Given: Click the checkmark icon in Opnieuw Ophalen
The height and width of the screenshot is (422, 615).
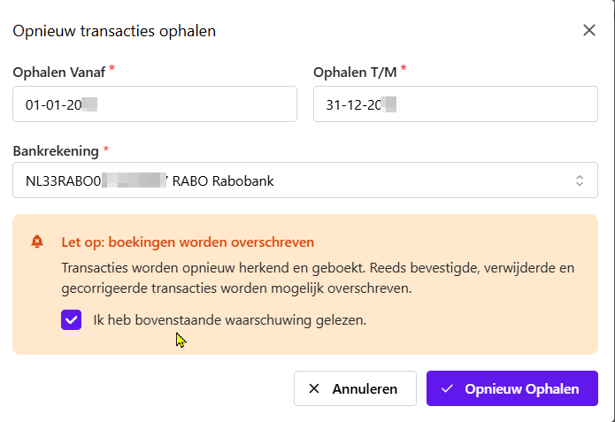Looking at the screenshot, I should click(x=447, y=389).
